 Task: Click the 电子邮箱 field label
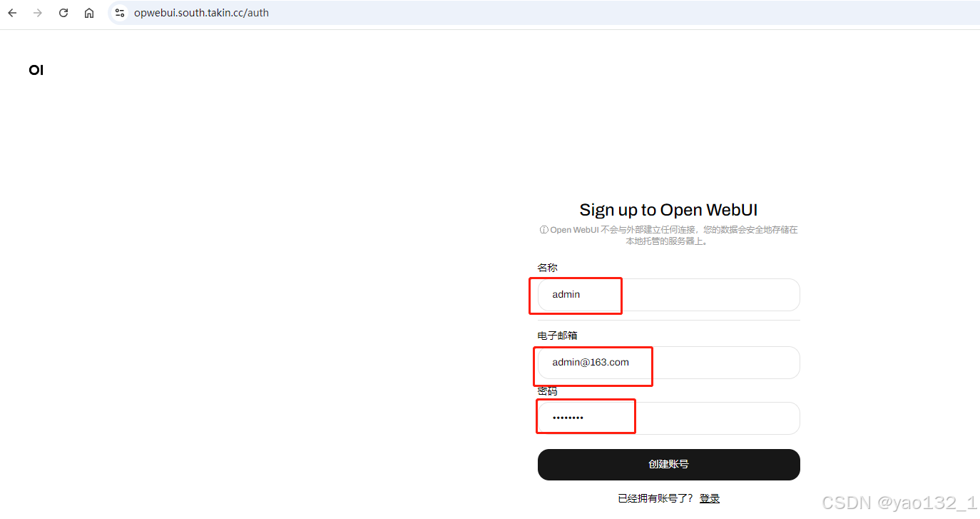(557, 336)
